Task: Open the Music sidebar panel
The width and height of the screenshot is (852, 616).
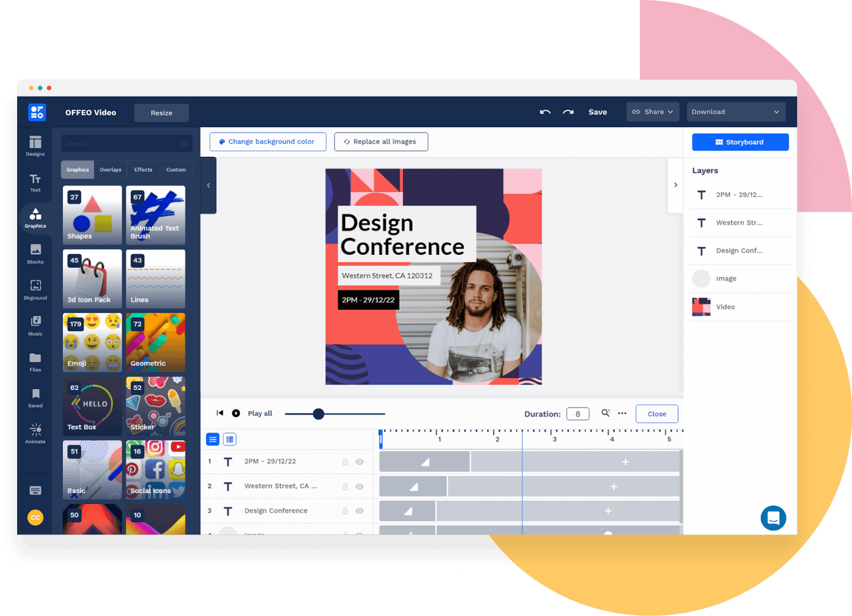Action: pyautogui.click(x=35, y=325)
